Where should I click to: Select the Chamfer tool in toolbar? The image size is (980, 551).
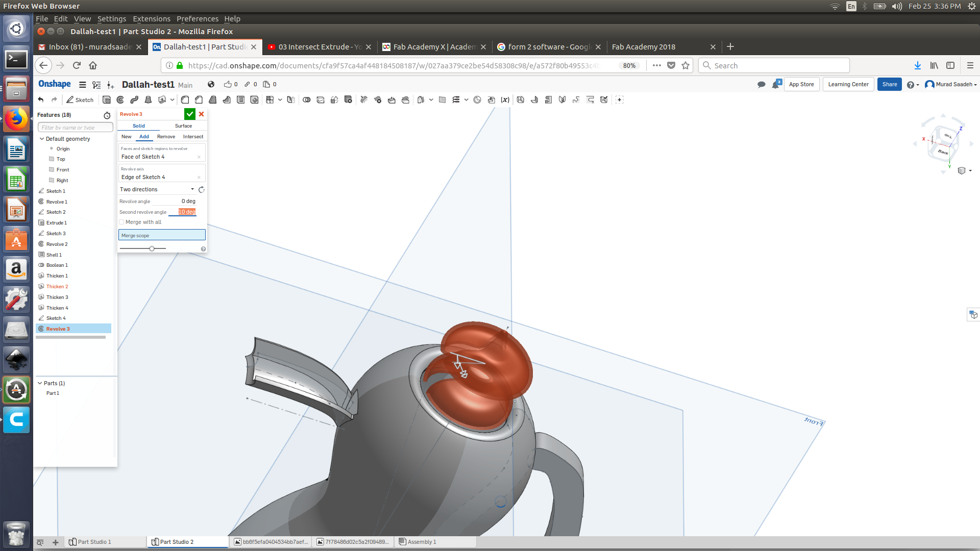click(x=199, y=100)
